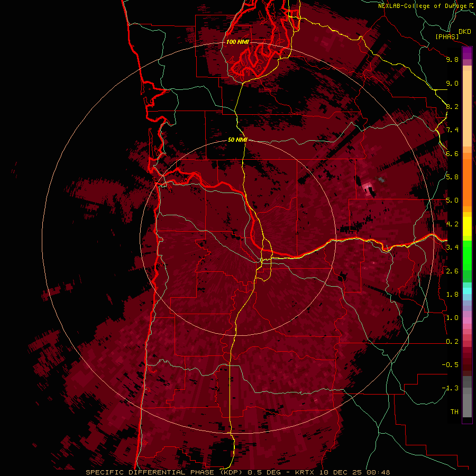Select the yellow segment of the color bar
The image size is (476, 476).
point(467,226)
